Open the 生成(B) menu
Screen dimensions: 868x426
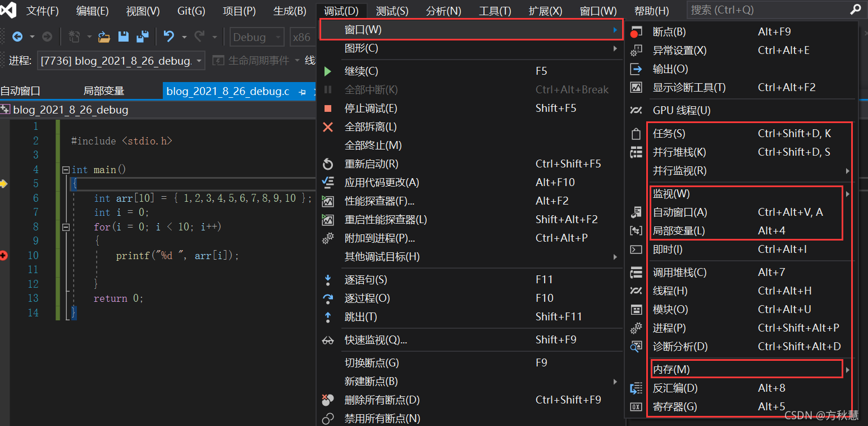pos(290,11)
